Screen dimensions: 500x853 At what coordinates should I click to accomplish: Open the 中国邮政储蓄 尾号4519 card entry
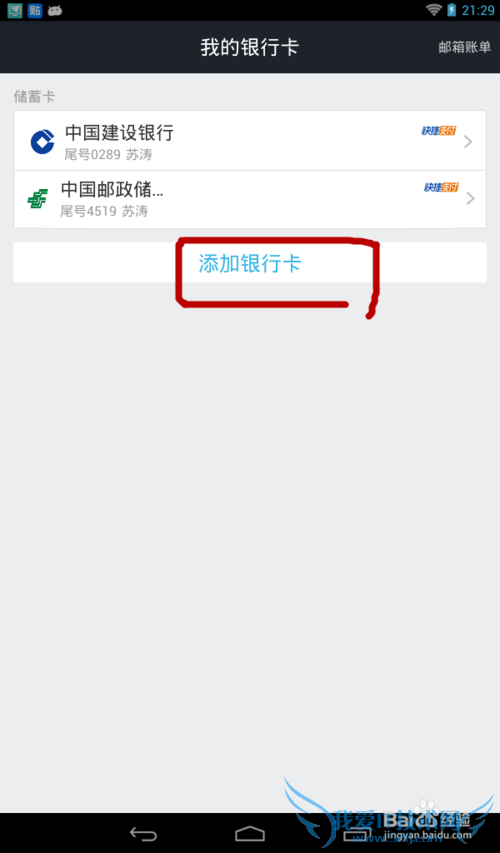[250, 199]
